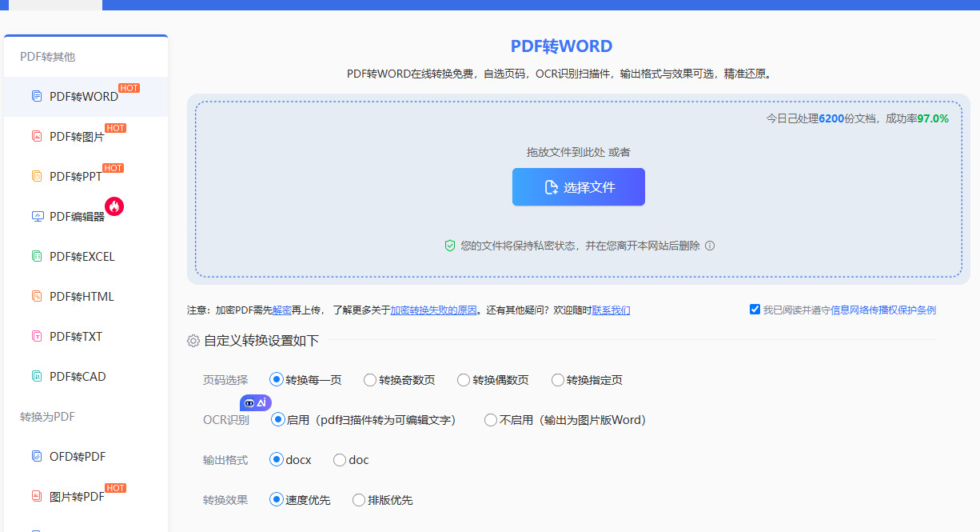The width and height of the screenshot is (980, 532).
Task: Select 速度优先 conversion effect
Action: (277, 500)
